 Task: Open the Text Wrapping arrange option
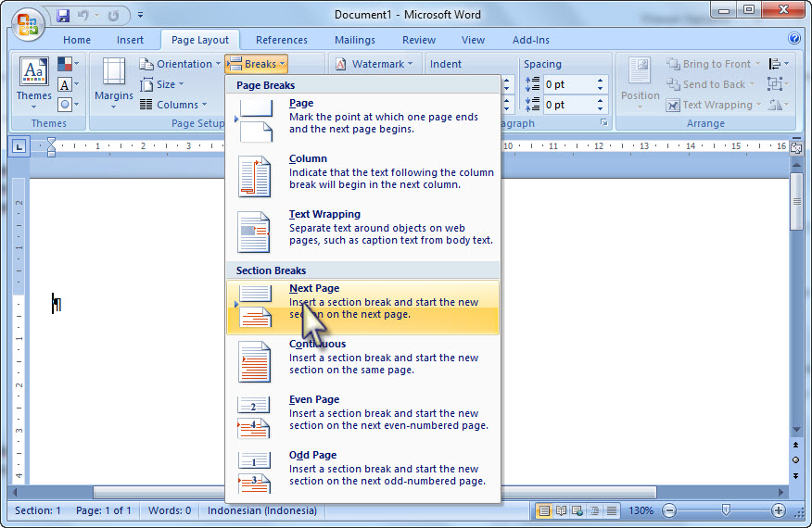click(x=713, y=105)
